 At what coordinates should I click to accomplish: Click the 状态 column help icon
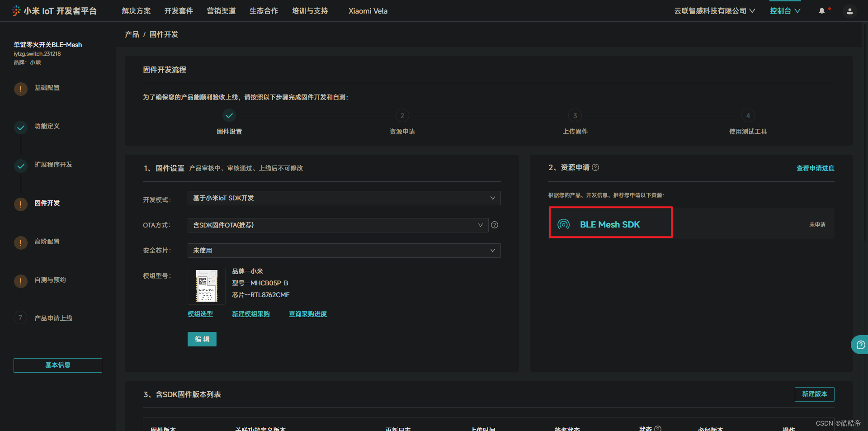tap(658, 428)
